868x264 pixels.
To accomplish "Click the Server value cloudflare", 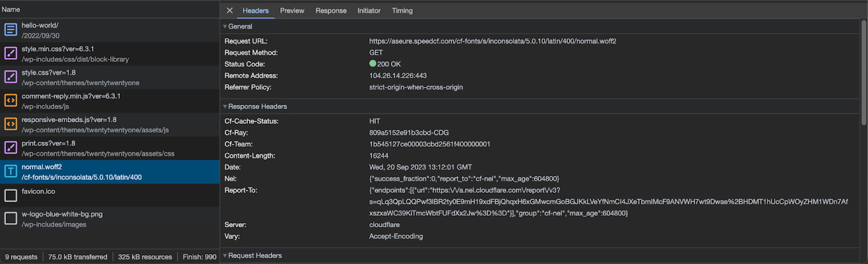I will coord(384,225).
